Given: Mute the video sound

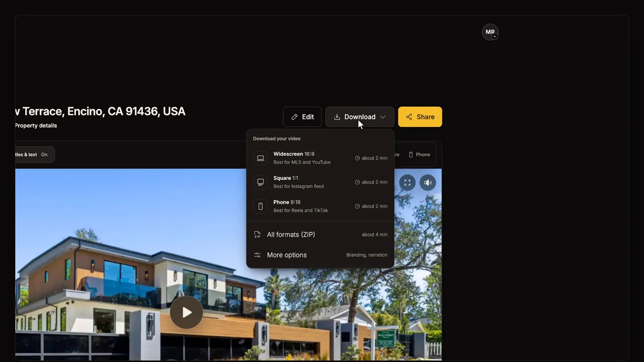Looking at the screenshot, I should click(427, 183).
